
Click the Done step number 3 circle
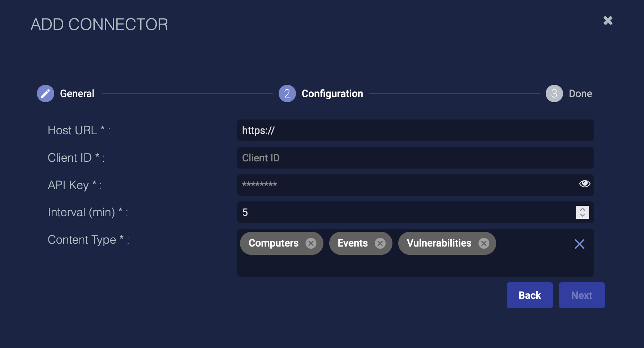tap(554, 94)
